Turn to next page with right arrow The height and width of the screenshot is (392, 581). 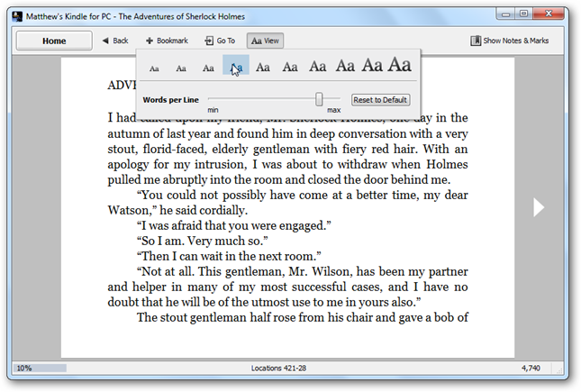point(539,207)
